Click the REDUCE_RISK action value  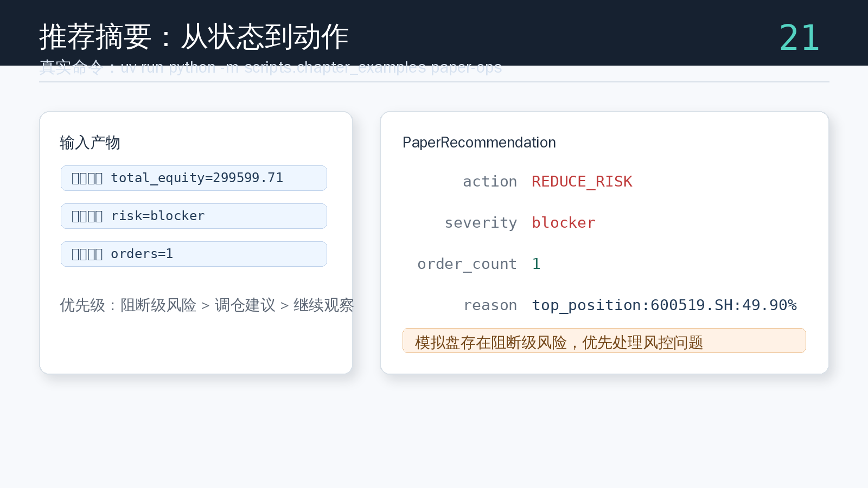[x=582, y=182]
